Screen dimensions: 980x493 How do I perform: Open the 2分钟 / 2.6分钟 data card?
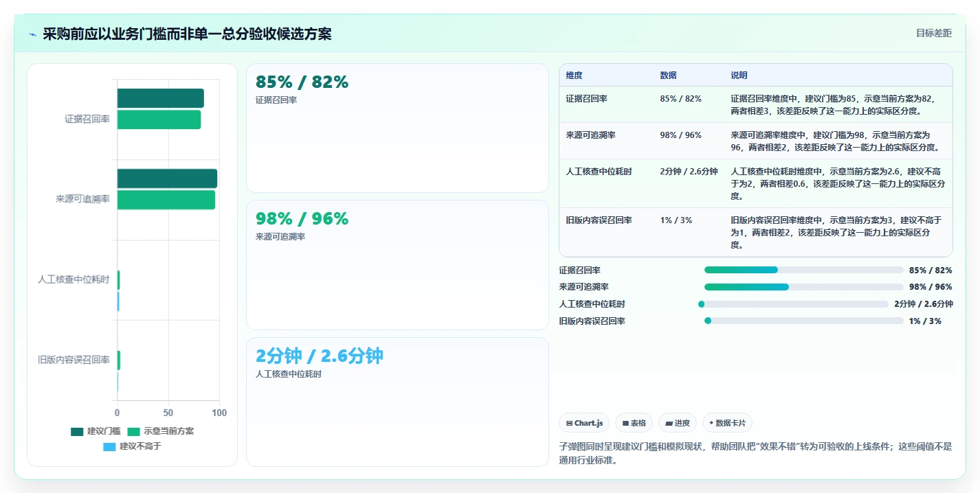point(397,402)
